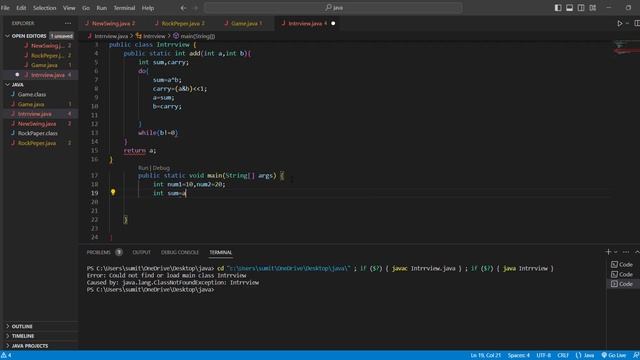The height and width of the screenshot is (360, 640).
Task: Select the second Code terminal entry
Action: (622, 275)
